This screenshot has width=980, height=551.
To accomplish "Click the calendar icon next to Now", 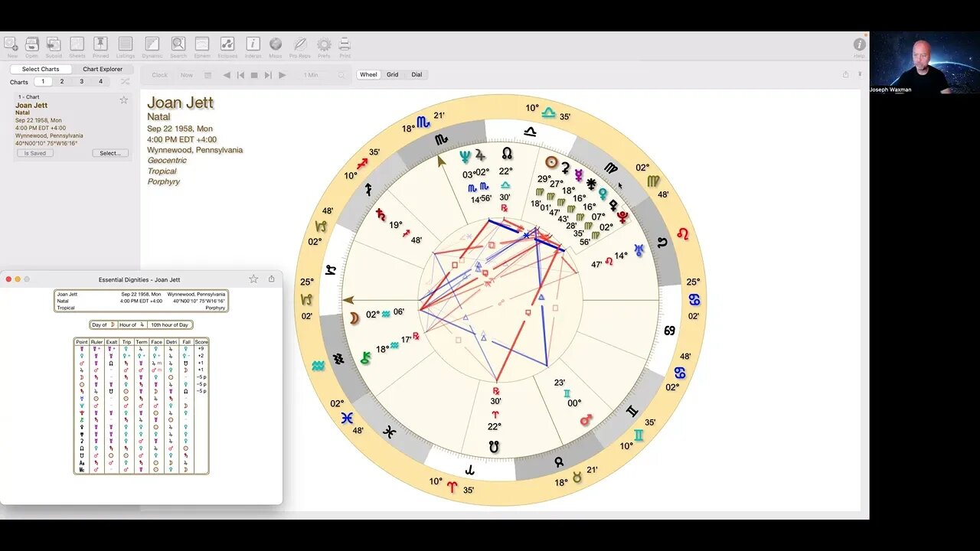I will (207, 75).
